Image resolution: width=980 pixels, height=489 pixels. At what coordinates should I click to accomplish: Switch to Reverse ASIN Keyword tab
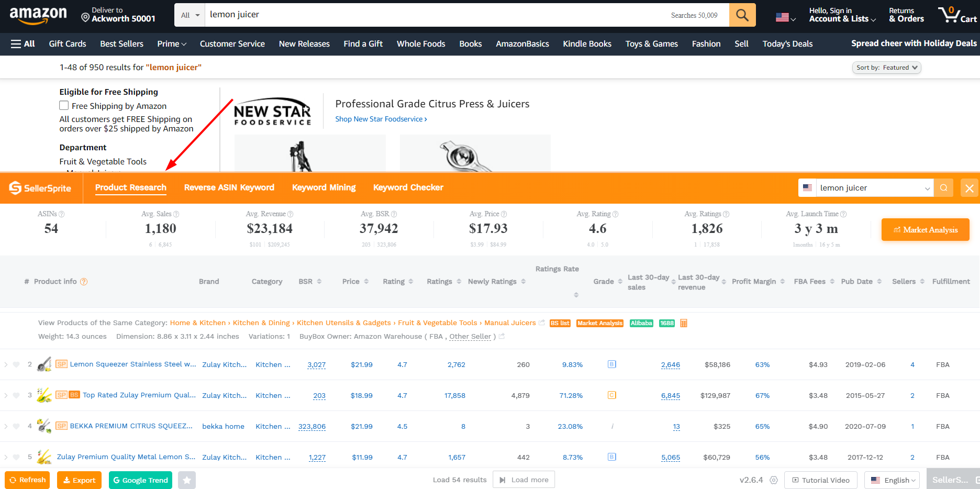pyautogui.click(x=229, y=187)
